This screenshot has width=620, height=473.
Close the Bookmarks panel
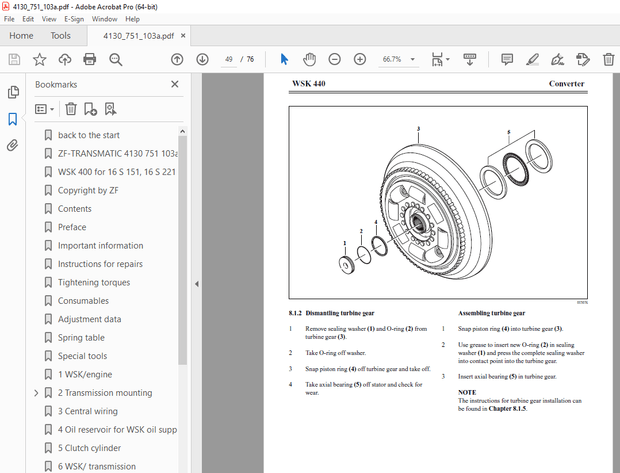coord(175,84)
